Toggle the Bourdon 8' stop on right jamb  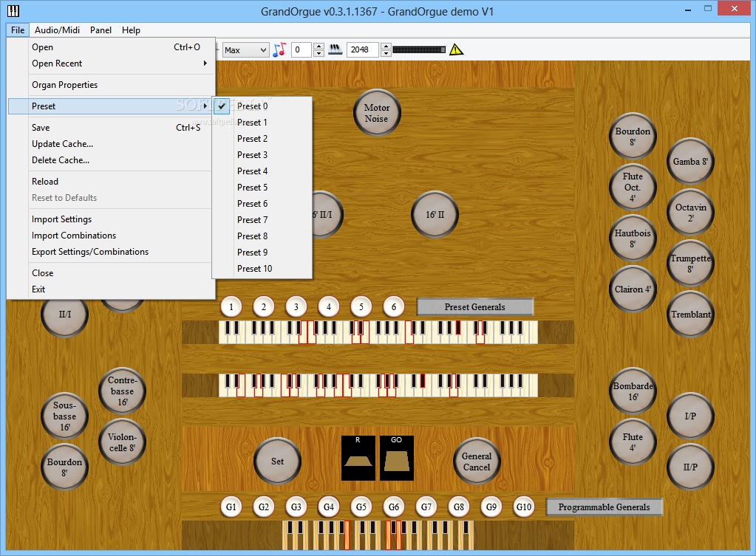tap(633, 137)
